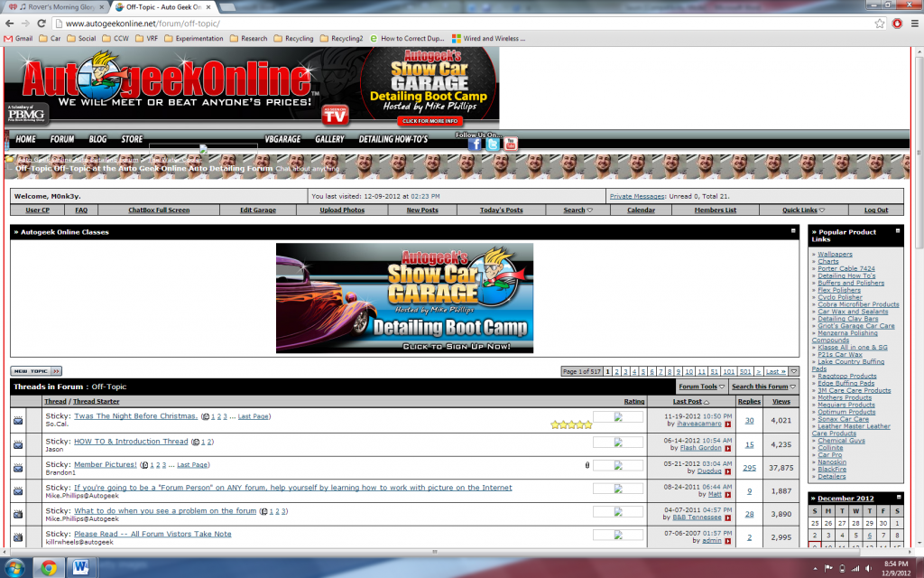Screen dimensions: 924x578
Task: Open Autogeek's Facebook page icon
Action: tap(475, 144)
